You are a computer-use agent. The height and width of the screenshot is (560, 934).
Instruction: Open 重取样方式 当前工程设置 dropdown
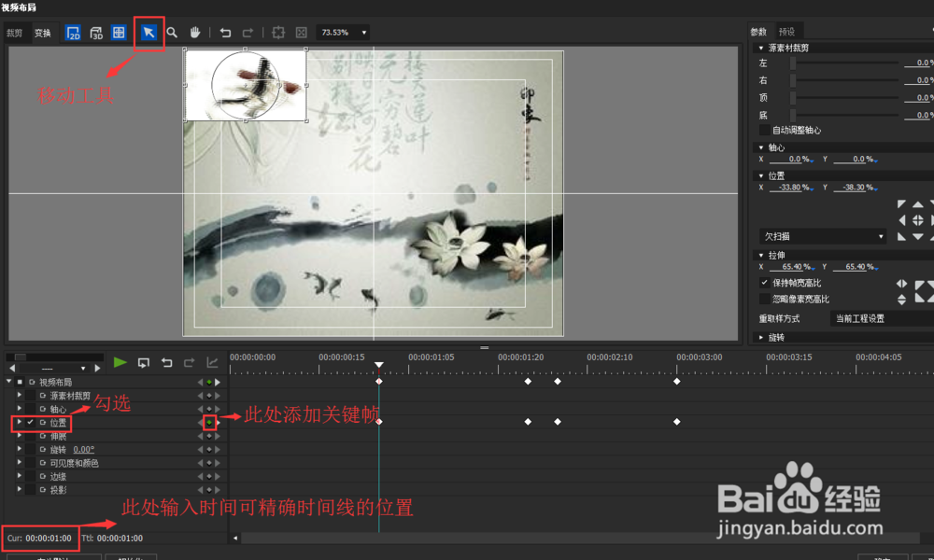882,319
